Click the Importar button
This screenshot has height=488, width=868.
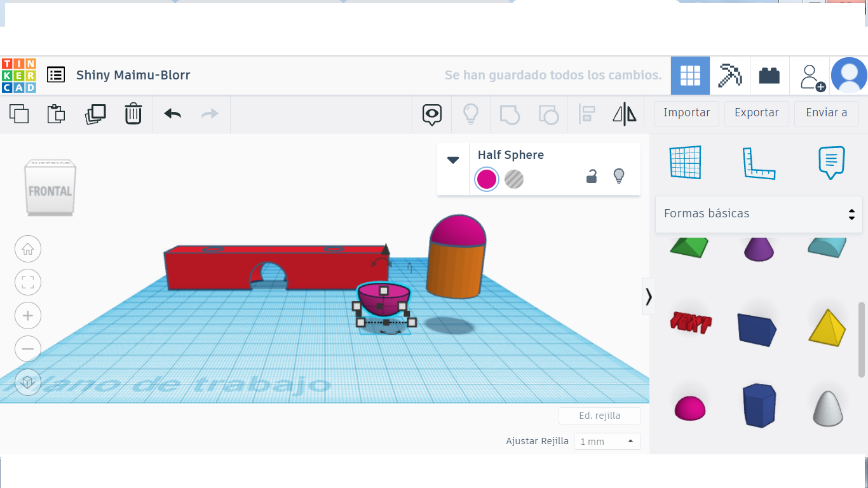tap(687, 113)
